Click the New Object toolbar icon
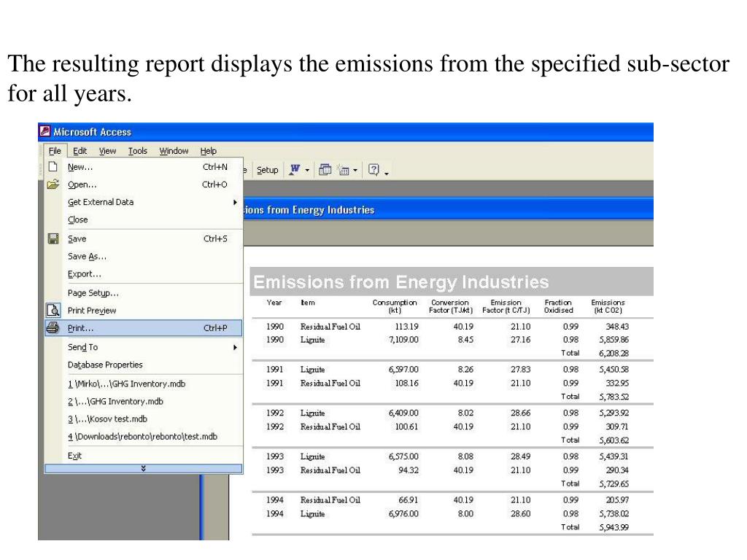 [344, 170]
